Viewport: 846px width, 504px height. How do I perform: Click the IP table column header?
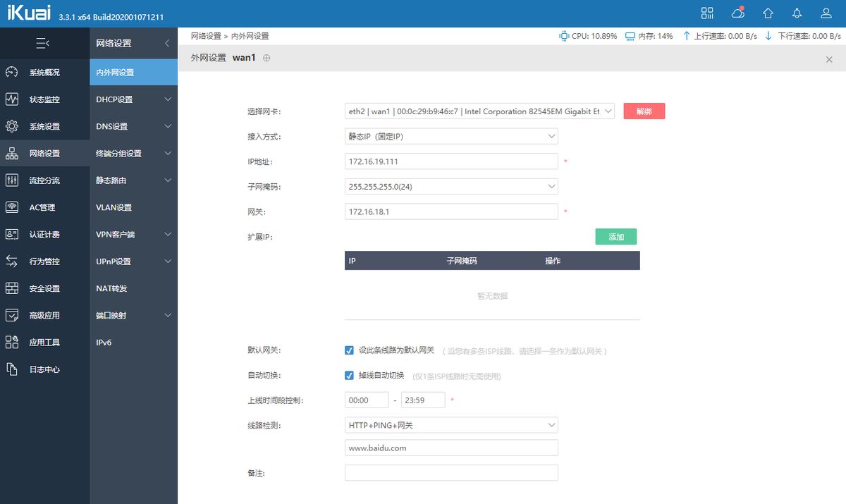352,261
